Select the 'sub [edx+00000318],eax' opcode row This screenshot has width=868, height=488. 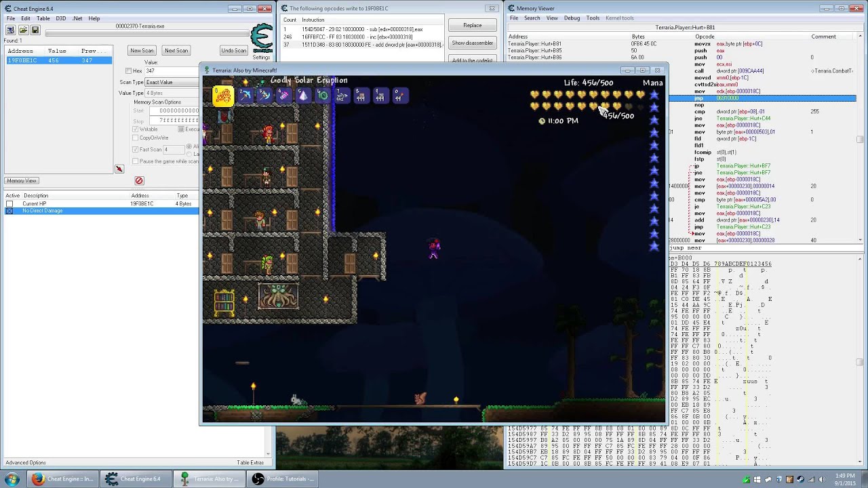[363, 30]
